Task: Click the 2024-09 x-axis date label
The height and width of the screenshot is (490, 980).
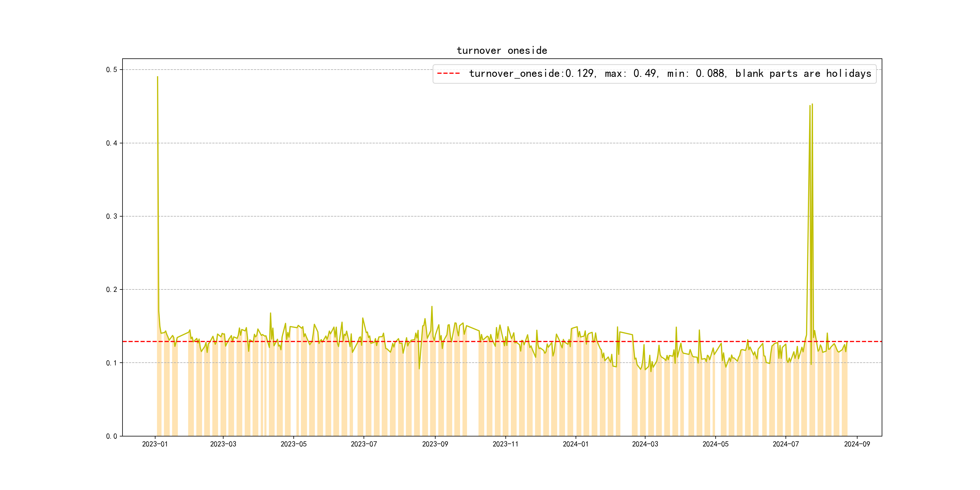Action: pos(857,444)
